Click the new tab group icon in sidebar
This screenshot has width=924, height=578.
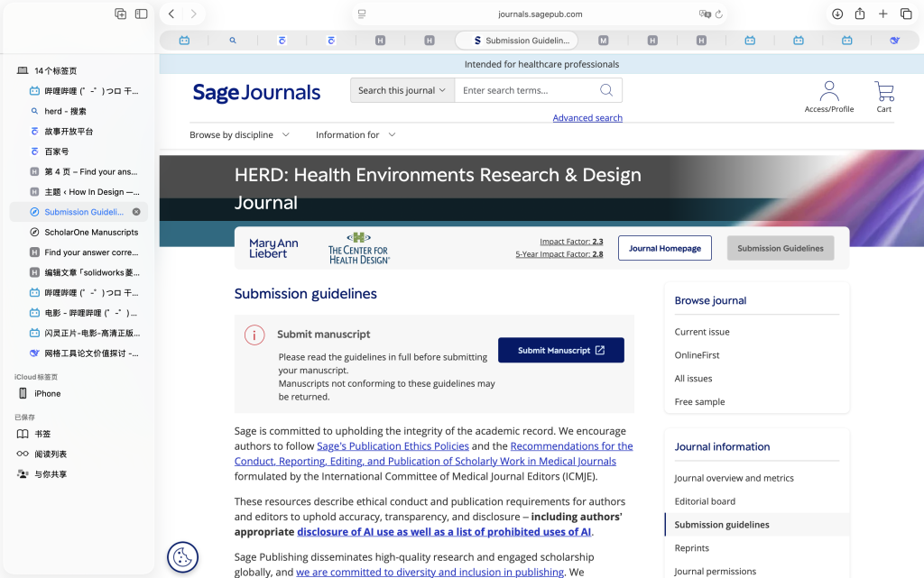(x=120, y=14)
